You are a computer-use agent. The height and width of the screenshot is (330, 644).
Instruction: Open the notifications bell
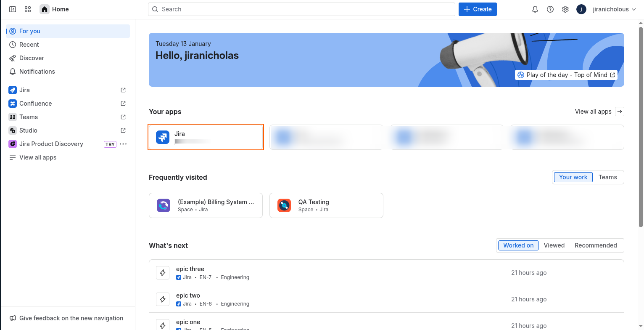tap(535, 9)
